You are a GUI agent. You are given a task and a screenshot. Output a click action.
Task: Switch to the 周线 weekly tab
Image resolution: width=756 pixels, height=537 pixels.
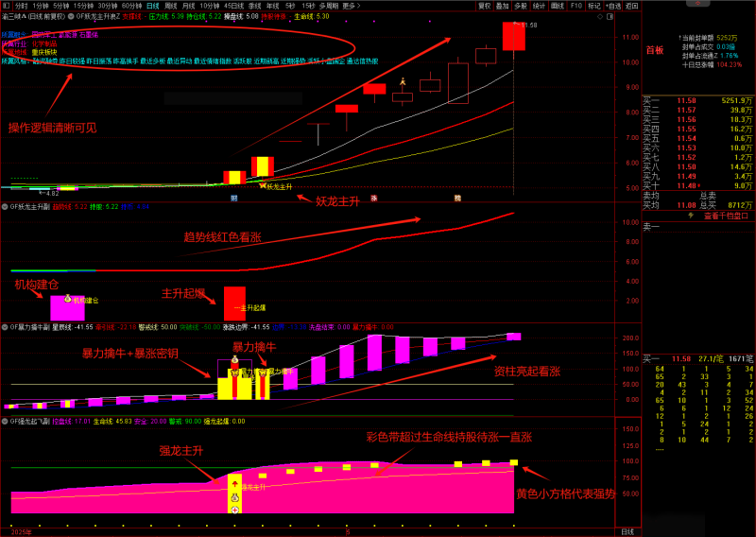coord(172,5)
